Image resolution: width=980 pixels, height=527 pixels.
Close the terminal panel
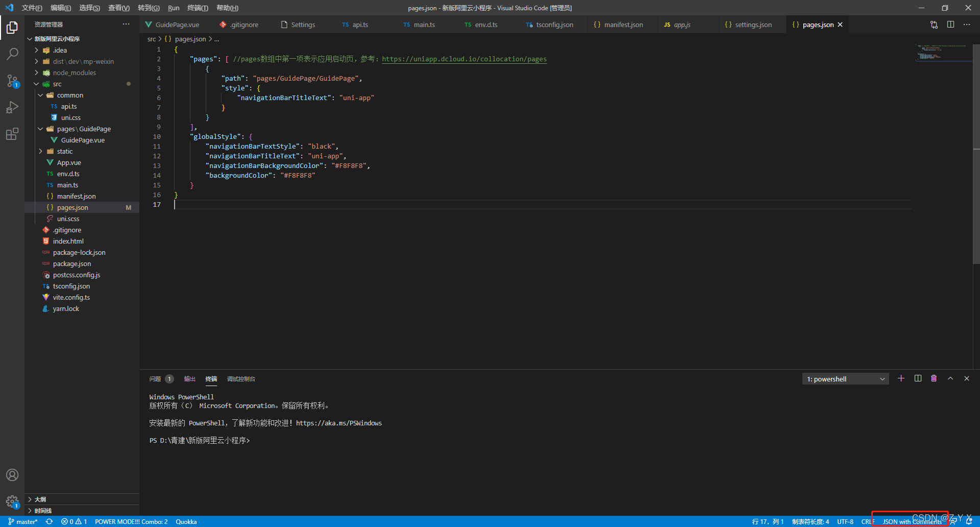coord(967,378)
